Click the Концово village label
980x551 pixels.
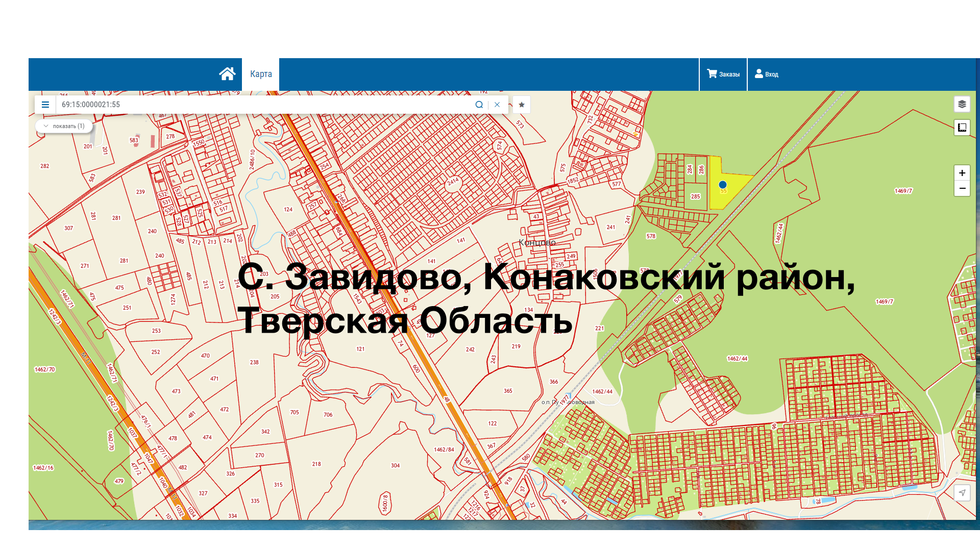coord(537,242)
